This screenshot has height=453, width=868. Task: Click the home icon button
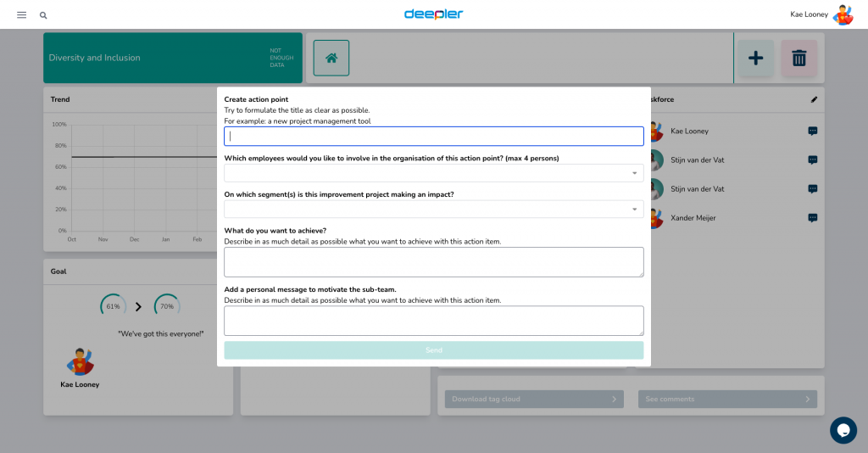tap(331, 58)
